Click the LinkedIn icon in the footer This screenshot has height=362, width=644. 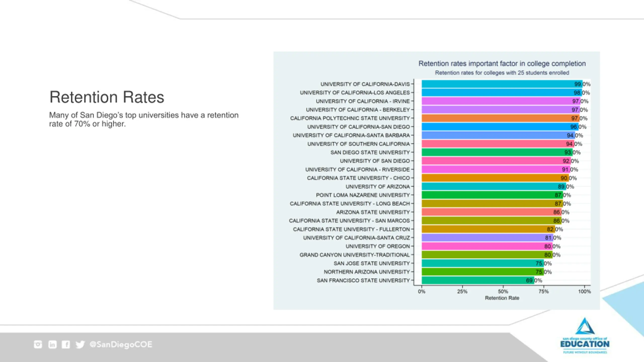pos(52,344)
